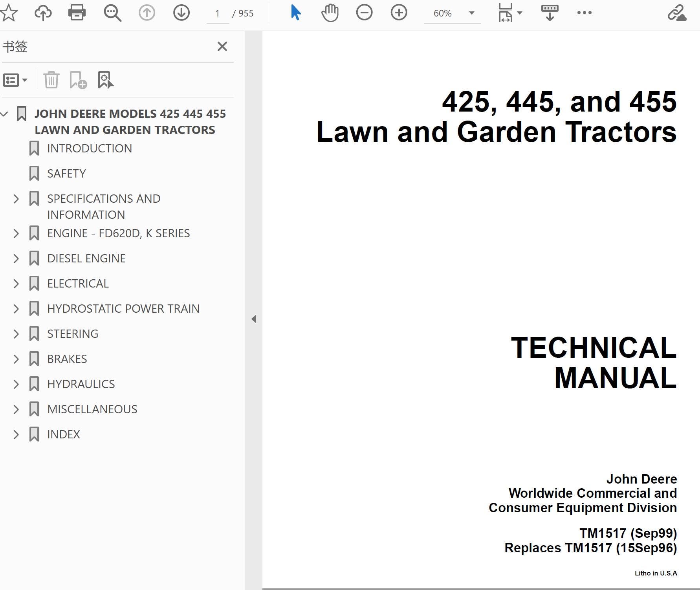700x590 pixels.
Task: Open the HYDRAULICS bookmark
Action: pos(81,384)
